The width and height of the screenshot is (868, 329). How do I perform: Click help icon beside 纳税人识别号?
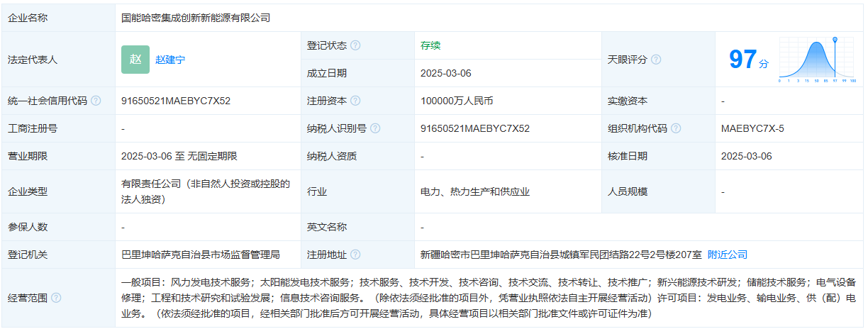pos(375,128)
